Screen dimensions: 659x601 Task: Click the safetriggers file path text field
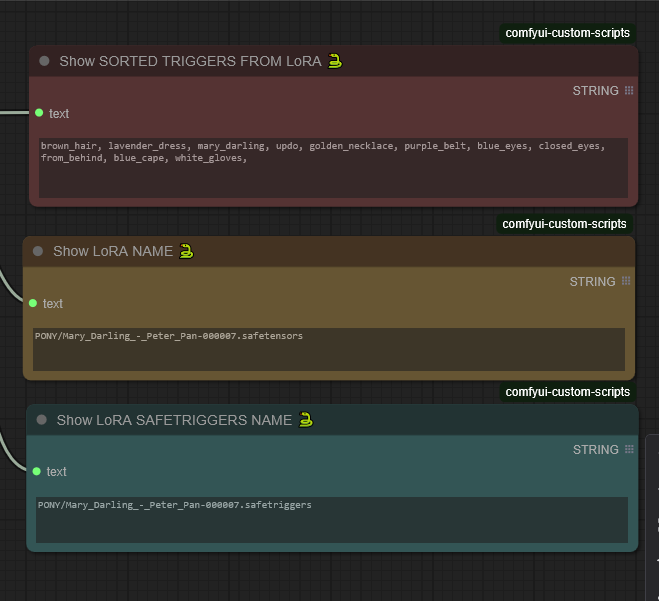click(x=331, y=519)
